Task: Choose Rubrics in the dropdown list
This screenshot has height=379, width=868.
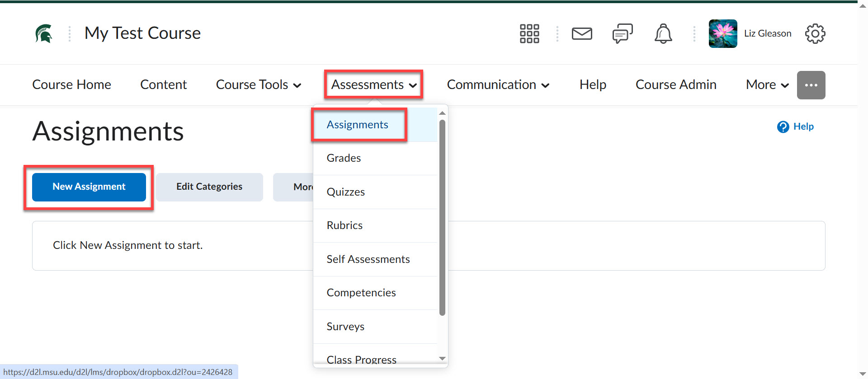Action: pos(344,225)
